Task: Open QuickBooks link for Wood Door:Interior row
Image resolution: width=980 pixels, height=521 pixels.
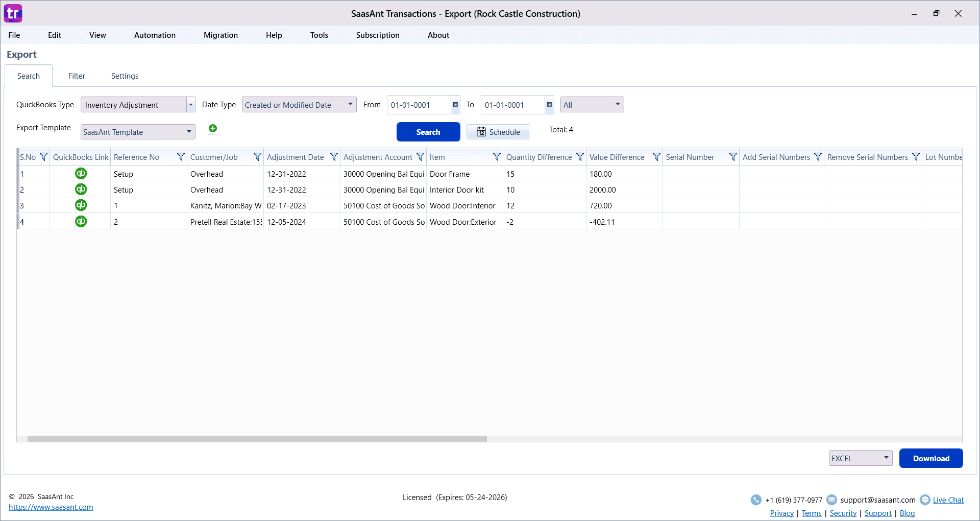Action: (x=81, y=205)
